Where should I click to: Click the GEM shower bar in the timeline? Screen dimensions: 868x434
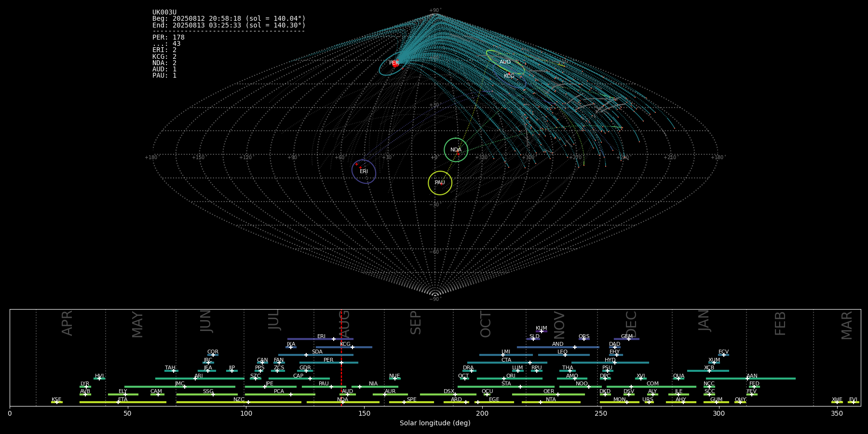click(626, 339)
